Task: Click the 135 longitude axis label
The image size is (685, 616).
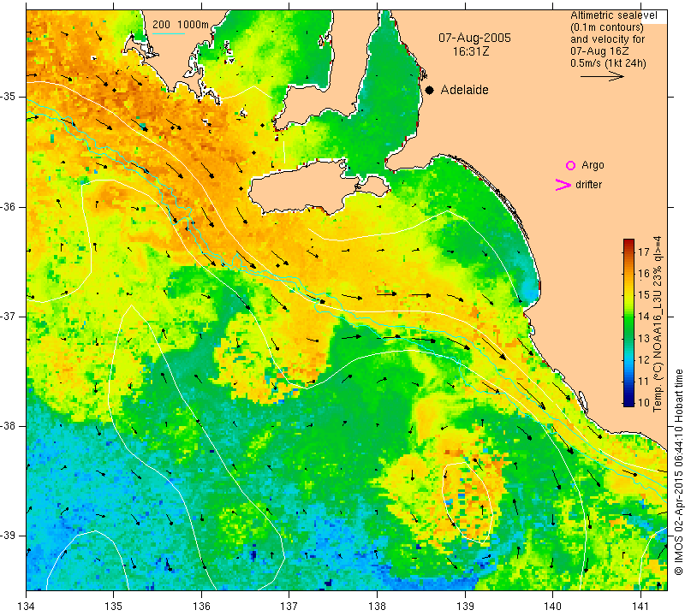Action: tap(114, 607)
